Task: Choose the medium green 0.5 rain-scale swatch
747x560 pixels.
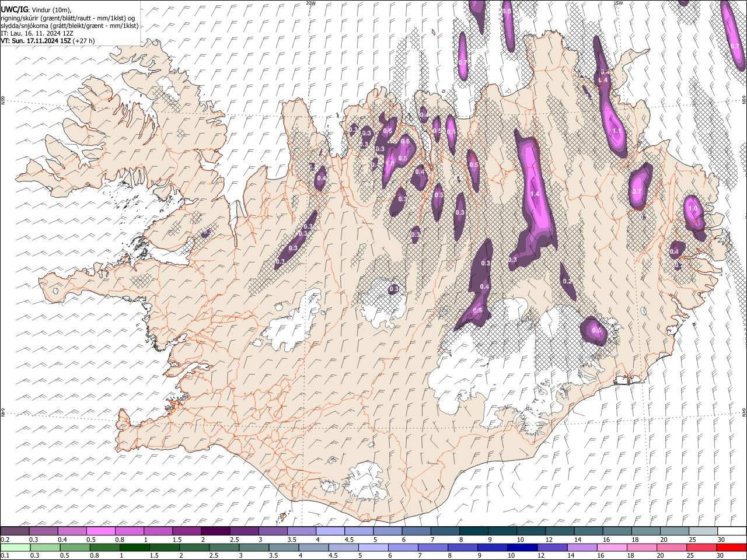Action: (75, 547)
